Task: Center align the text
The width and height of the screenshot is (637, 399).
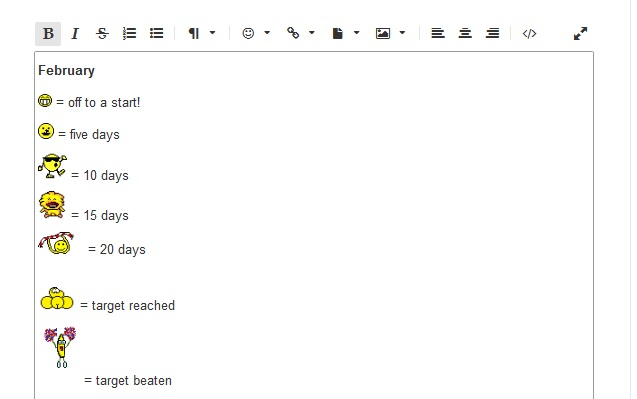Action: coord(465,33)
